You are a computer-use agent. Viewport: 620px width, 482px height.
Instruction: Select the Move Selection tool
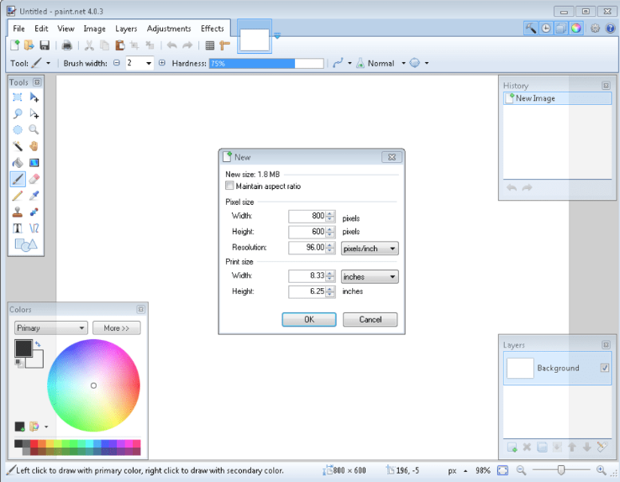pyautogui.click(x=34, y=114)
